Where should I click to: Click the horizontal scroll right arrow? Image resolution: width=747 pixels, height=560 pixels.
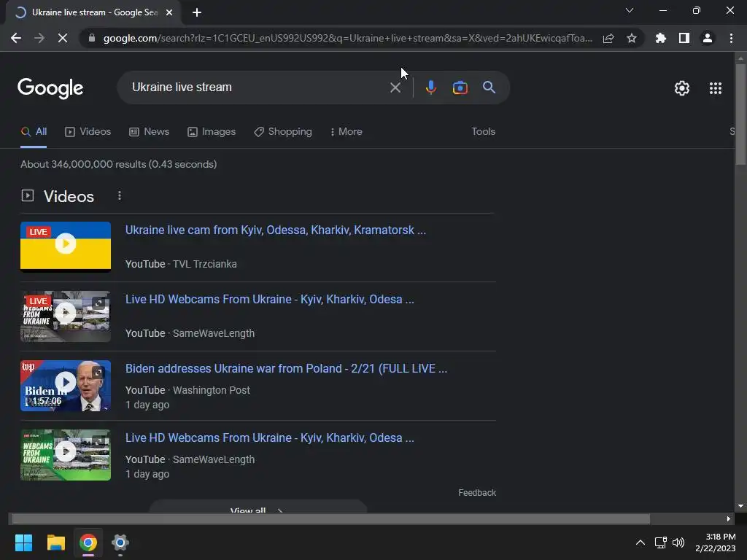(x=729, y=518)
